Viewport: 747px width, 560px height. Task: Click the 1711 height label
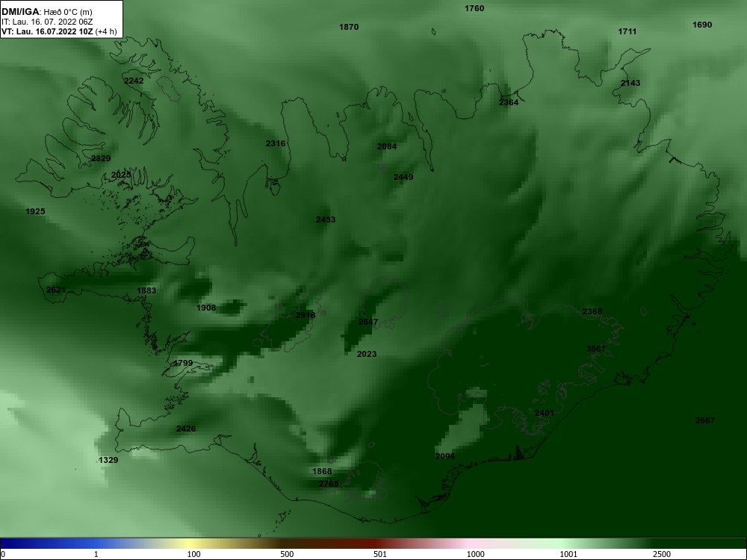[x=627, y=31]
